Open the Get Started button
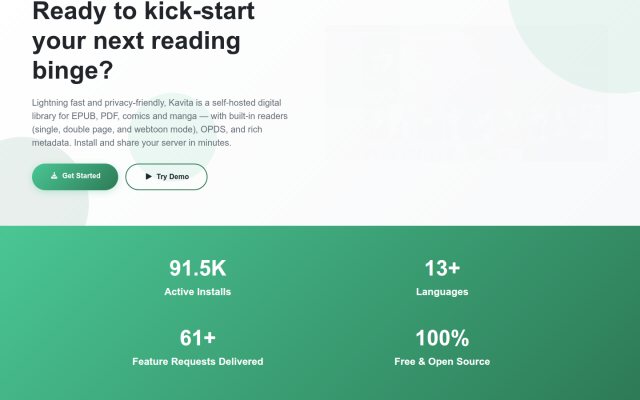This screenshot has width=640, height=400. pos(75,177)
